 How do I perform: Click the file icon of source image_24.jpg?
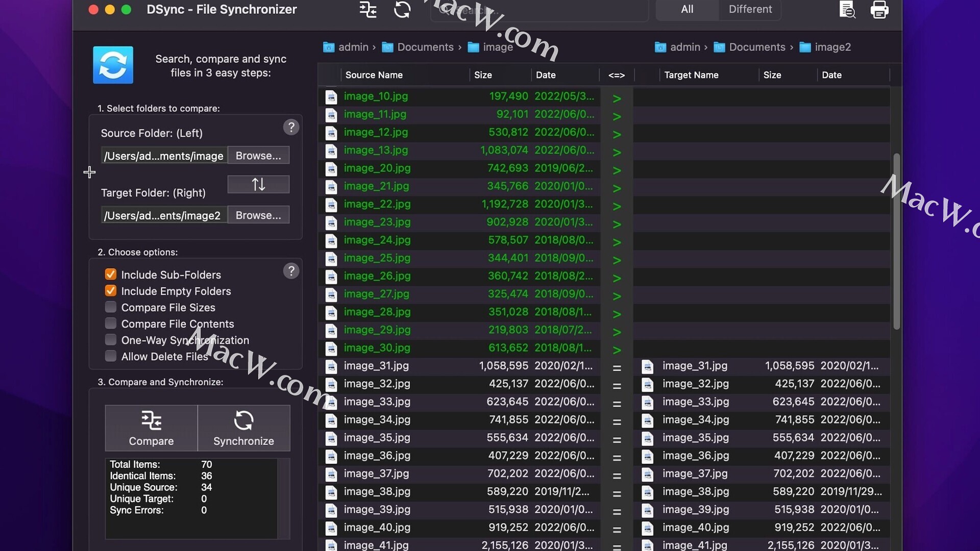tap(331, 241)
